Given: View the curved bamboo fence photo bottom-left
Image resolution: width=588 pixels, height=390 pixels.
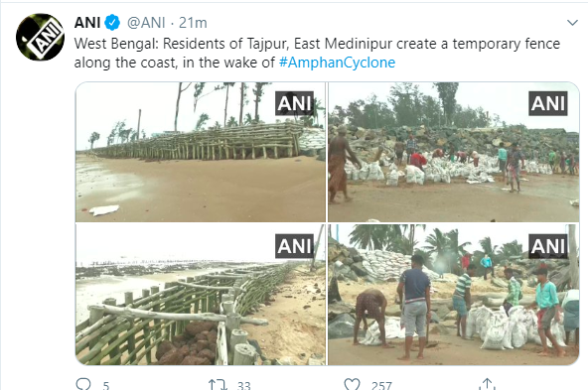Looking at the screenshot, I should coord(201,295).
